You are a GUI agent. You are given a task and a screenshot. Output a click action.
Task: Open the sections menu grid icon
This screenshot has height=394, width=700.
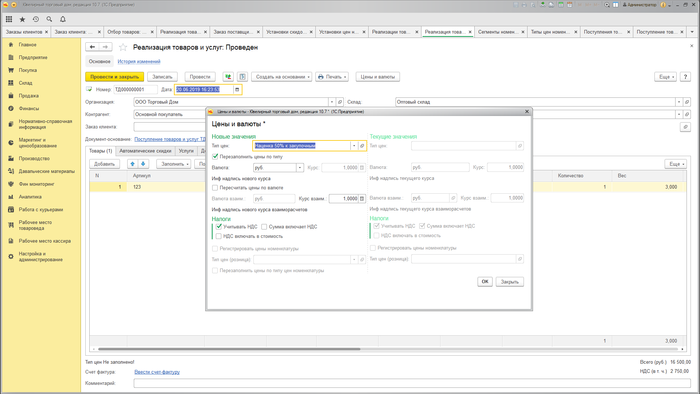(x=9, y=19)
